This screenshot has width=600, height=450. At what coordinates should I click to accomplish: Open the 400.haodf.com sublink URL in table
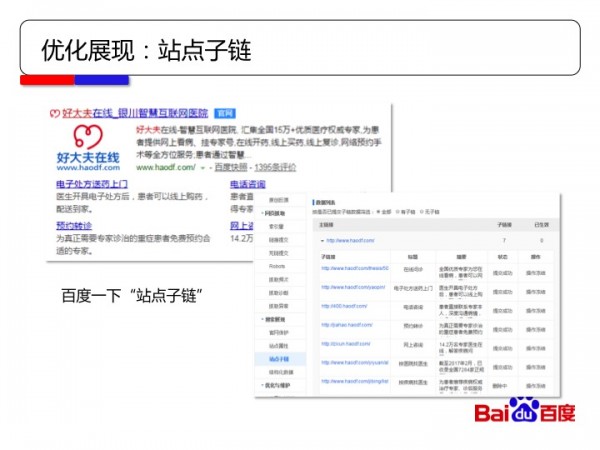346,306
